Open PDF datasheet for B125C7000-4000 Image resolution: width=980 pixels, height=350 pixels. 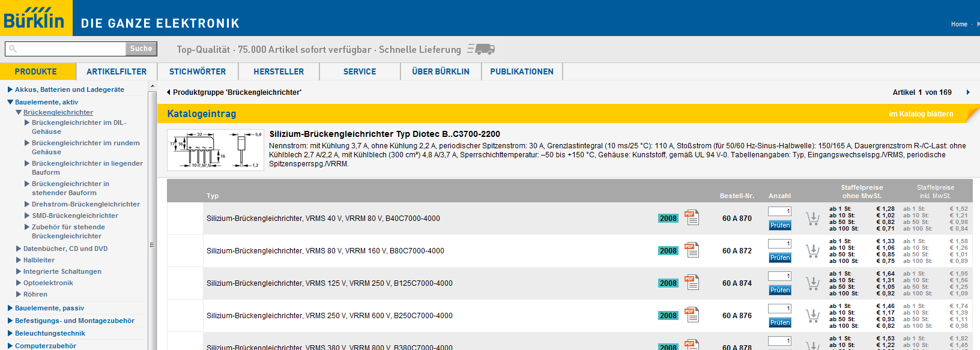coord(692,282)
